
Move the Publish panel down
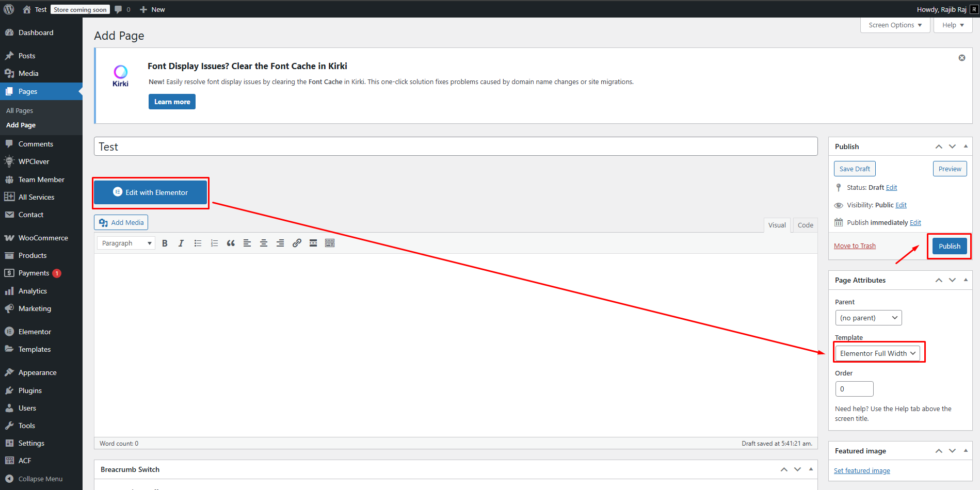[x=952, y=146]
